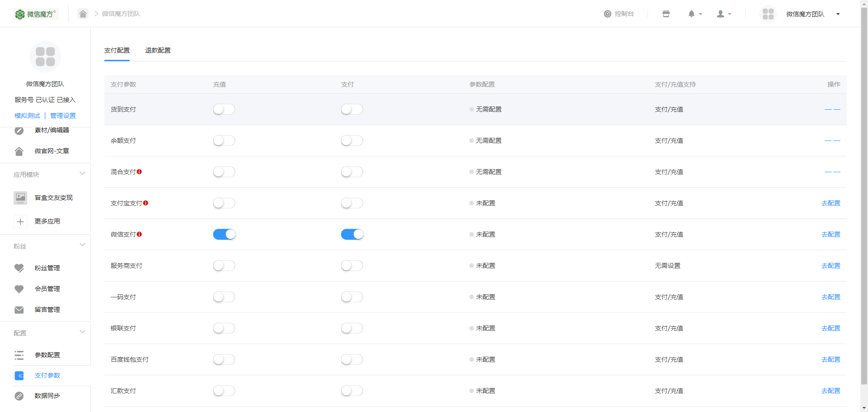The width and height of the screenshot is (868, 412).
Task: Switch to the 支付配置 tab
Action: coord(117,50)
